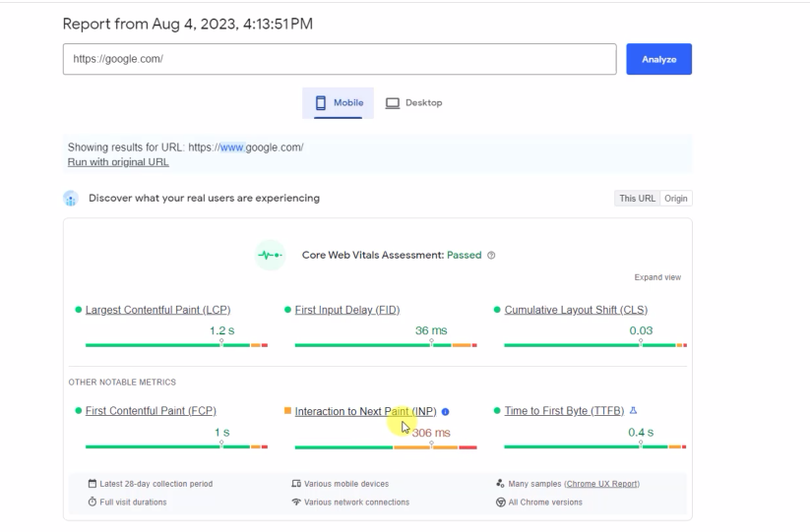Click the green FID status dot
The image size is (810, 532).
287,310
